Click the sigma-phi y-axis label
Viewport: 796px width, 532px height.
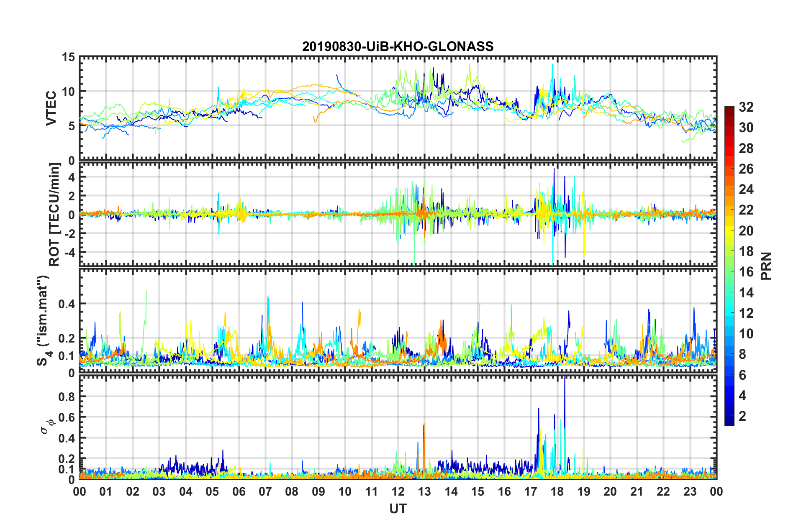coord(48,427)
